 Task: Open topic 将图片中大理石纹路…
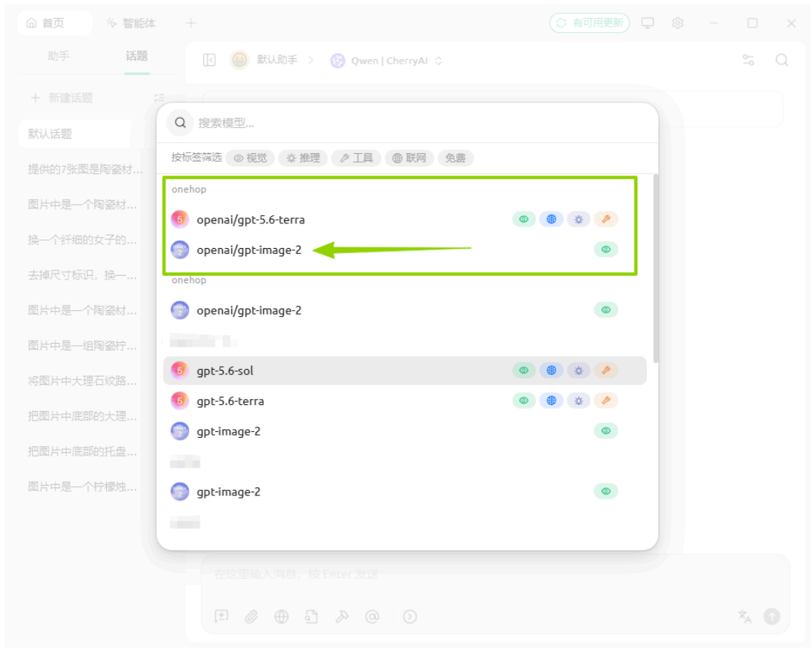coord(83,381)
